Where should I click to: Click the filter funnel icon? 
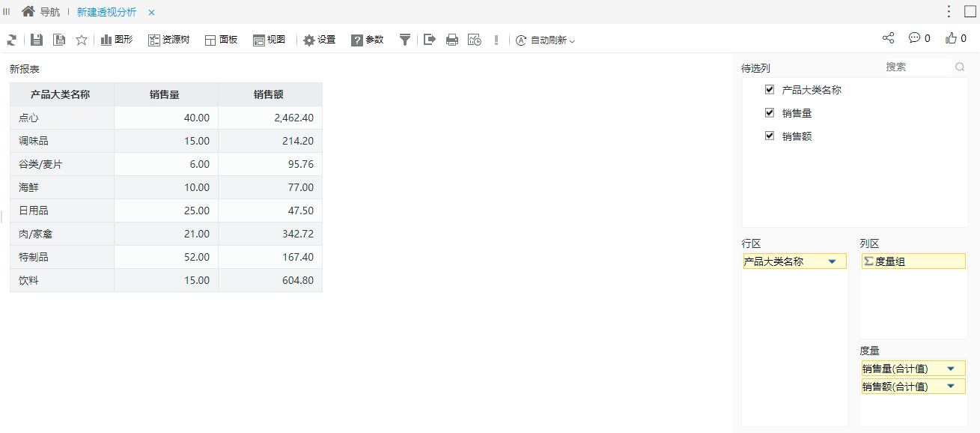click(x=404, y=40)
